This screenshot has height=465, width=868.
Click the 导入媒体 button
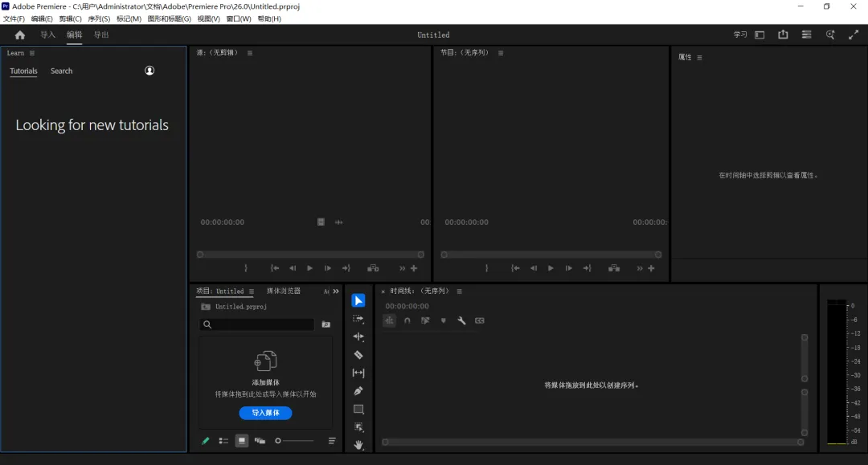[265, 413]
